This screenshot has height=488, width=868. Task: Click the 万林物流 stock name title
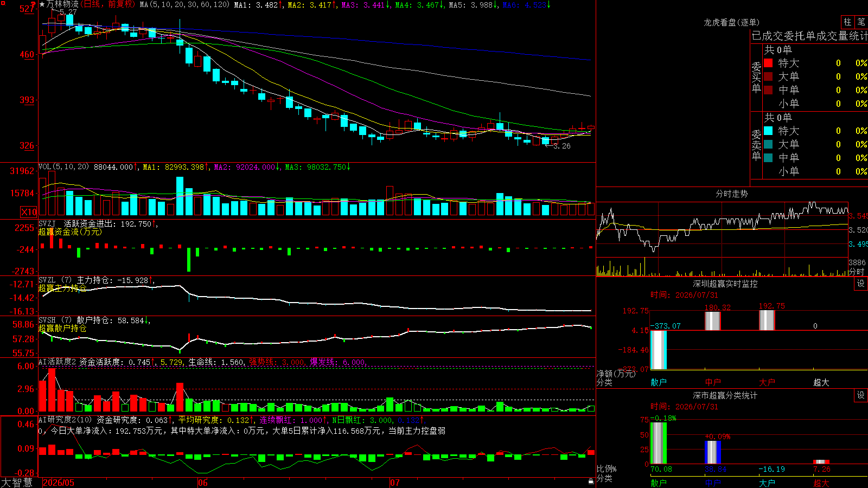point(63,4)
